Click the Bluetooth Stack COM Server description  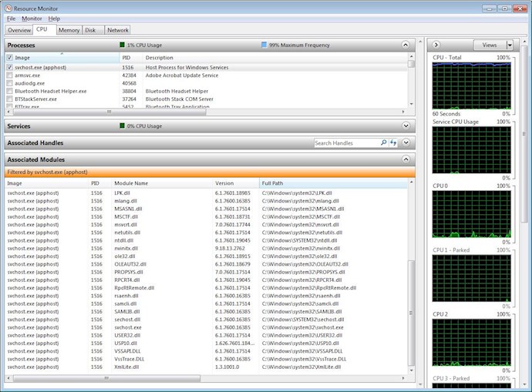[180, 99]
